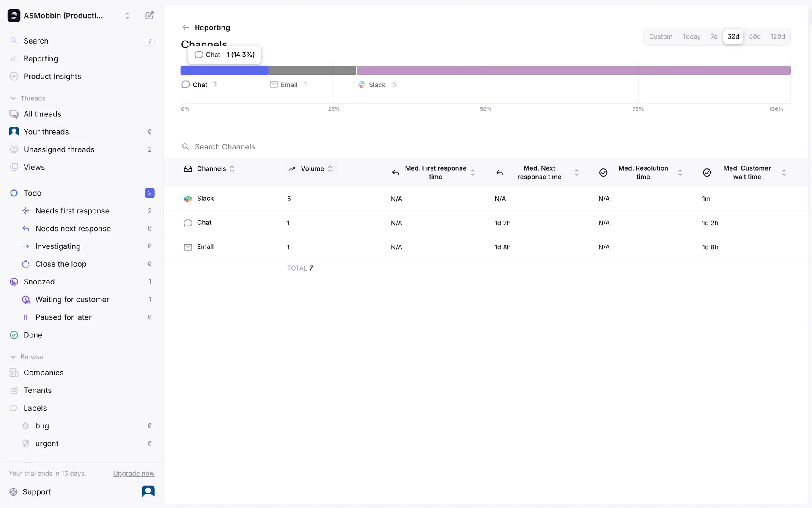The width and height of the screenshot is (812, 508).
Task: Switch time range to 60d
Action: (754, 36)
